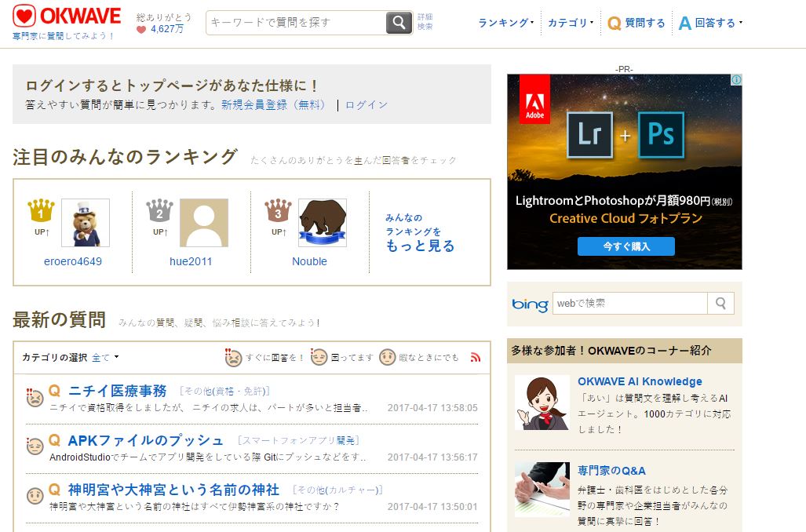806x532 pixels.
Task: Open question 神明宮や大神宮という名前の神社
Action: (173, 490)
